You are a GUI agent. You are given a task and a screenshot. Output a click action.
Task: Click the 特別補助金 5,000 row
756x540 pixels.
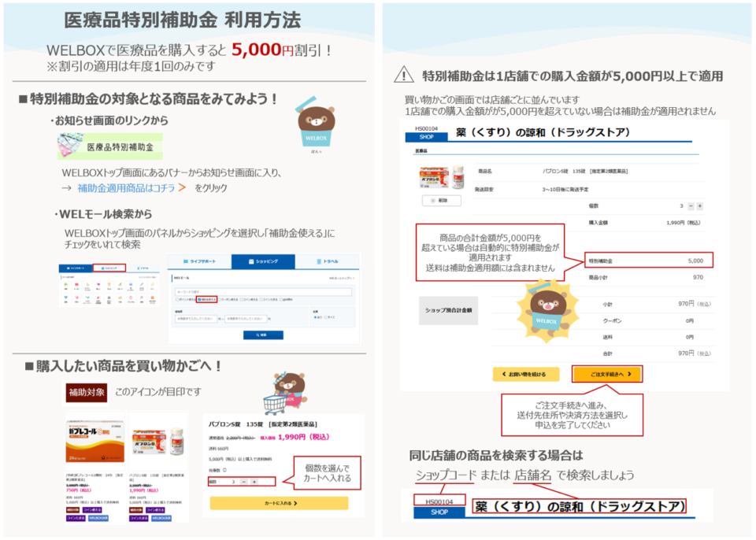click(x=648, y=261)
